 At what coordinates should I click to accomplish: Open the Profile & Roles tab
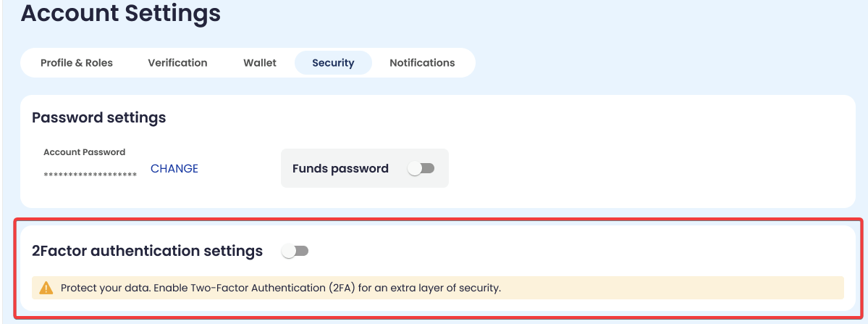[x=77, y=63]
